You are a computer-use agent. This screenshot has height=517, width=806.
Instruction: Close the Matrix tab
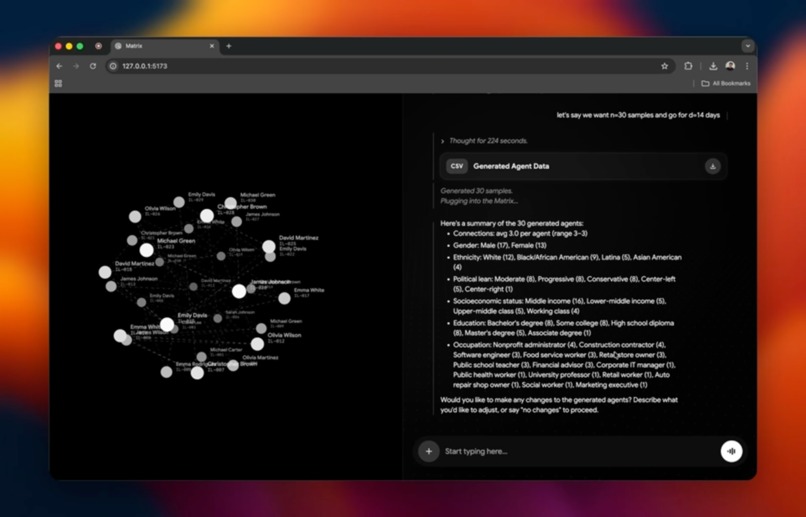pyautogui.click(x=212, y=46)
